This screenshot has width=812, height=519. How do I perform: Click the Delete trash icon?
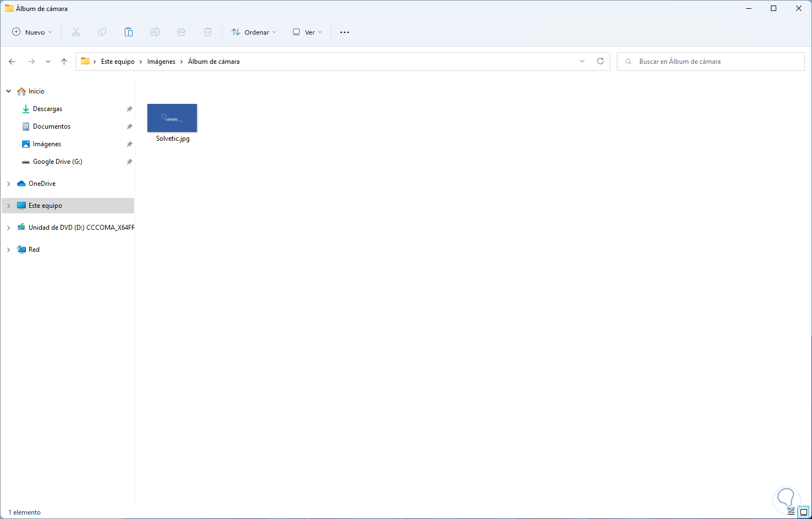point(208,32)
